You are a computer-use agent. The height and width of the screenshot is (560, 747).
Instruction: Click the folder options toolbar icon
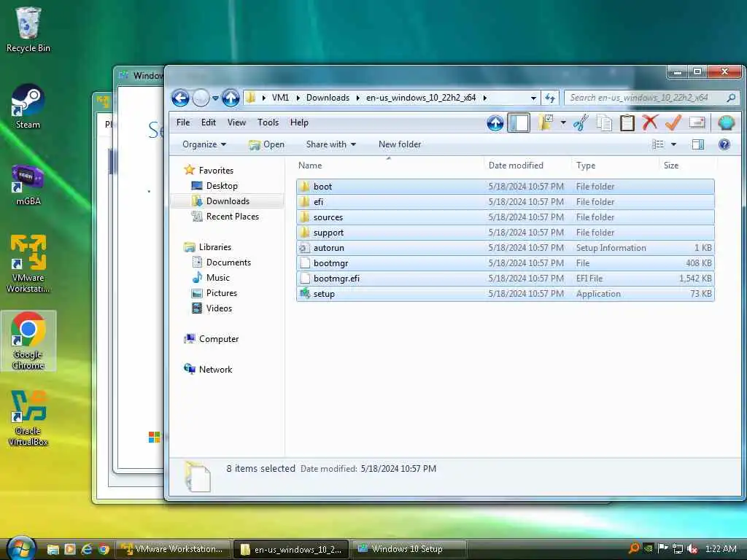pyautogui.click(x=546, y=122)
